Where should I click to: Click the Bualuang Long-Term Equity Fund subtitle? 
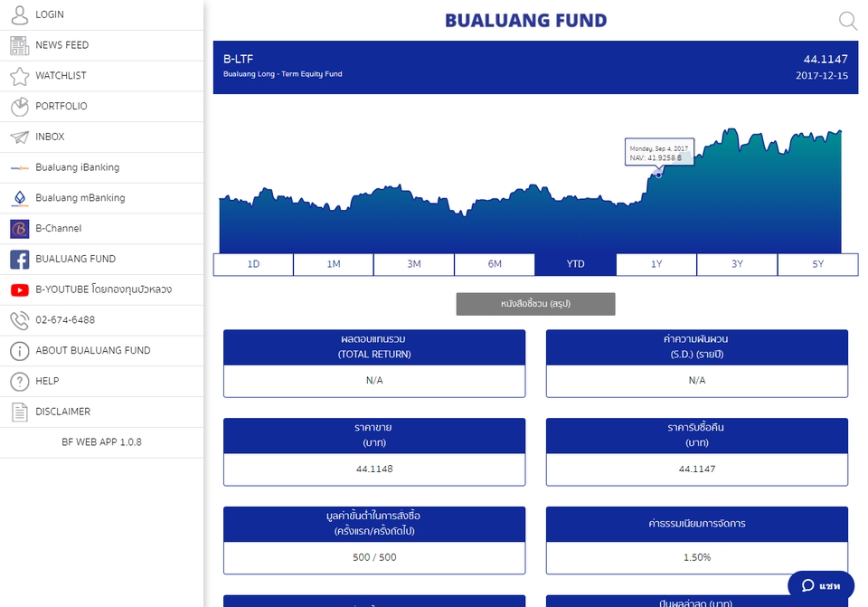click(282, 74)
